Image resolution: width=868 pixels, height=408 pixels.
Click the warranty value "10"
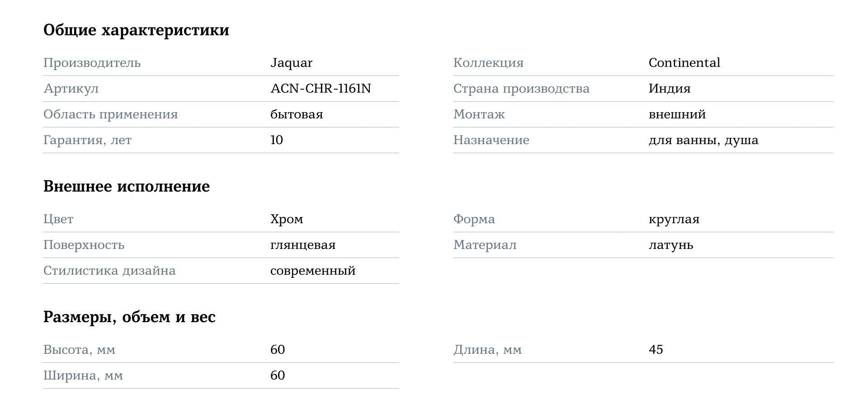point(277,140)
